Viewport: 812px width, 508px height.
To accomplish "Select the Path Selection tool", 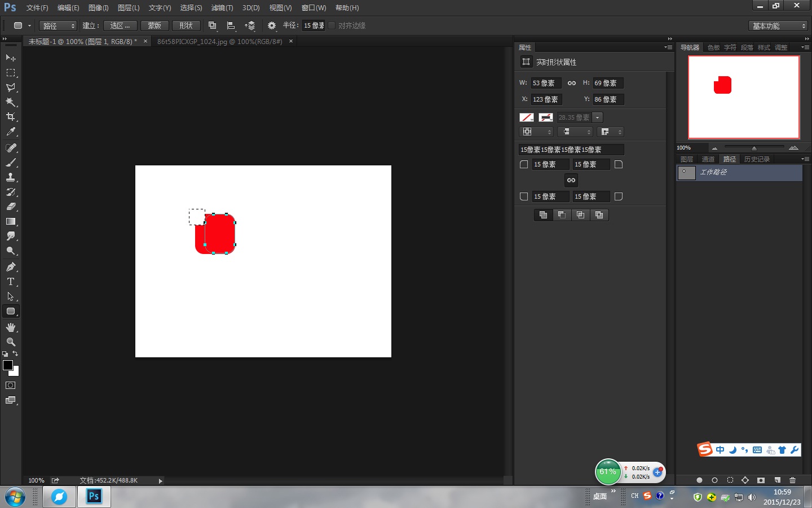I will tap(11, 296).
